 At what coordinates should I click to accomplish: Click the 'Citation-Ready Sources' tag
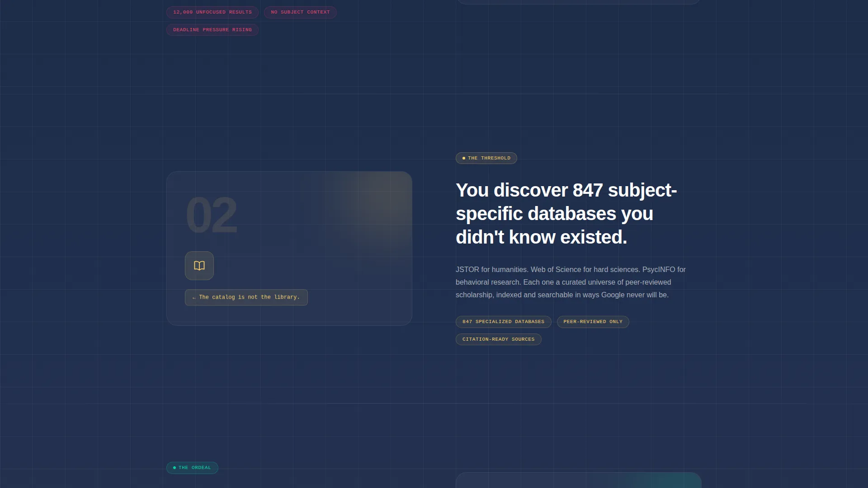(x=499, y=339)
